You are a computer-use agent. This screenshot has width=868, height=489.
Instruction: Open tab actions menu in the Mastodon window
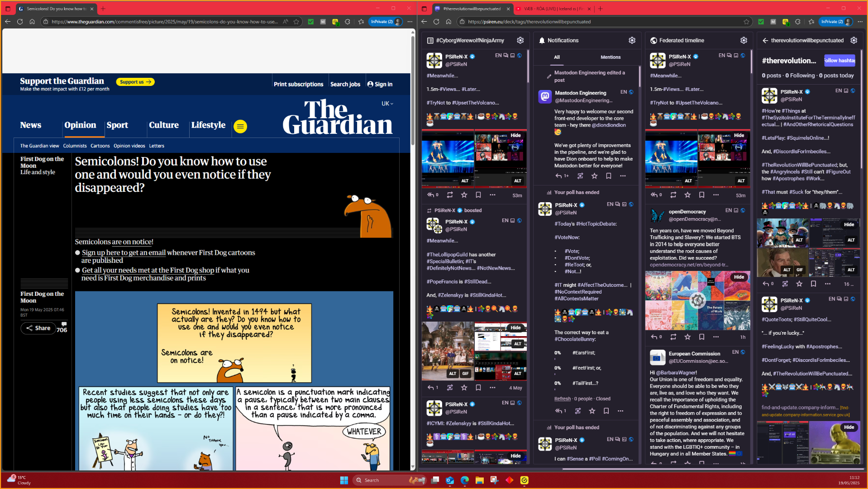point(424,9)
